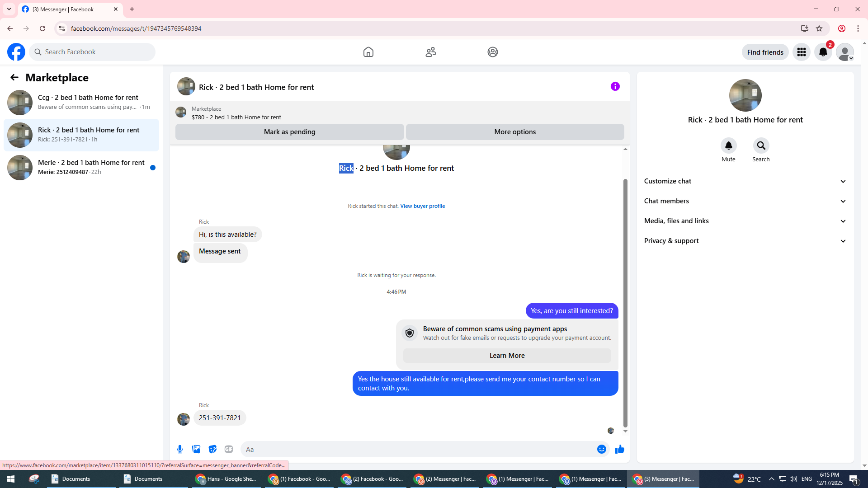Expand Privacy & support section
This screenshot has height=488, width=868.
(x=745, y=241)
